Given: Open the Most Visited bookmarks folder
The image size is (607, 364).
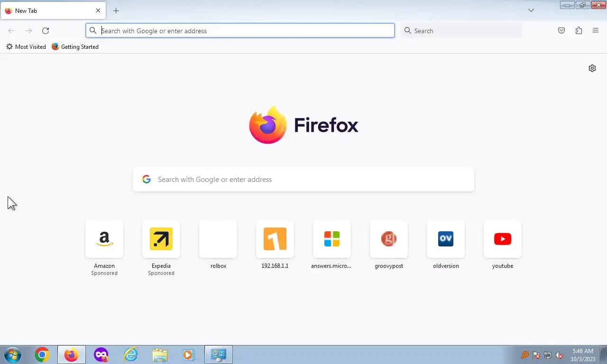Looking at the screenshot, I should tap(26, 47).
